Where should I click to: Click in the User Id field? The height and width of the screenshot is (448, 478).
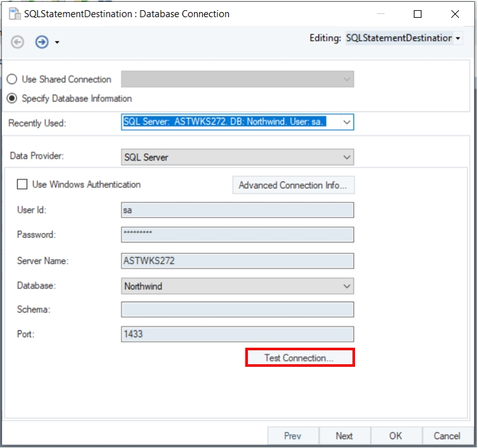click(237, 210)
